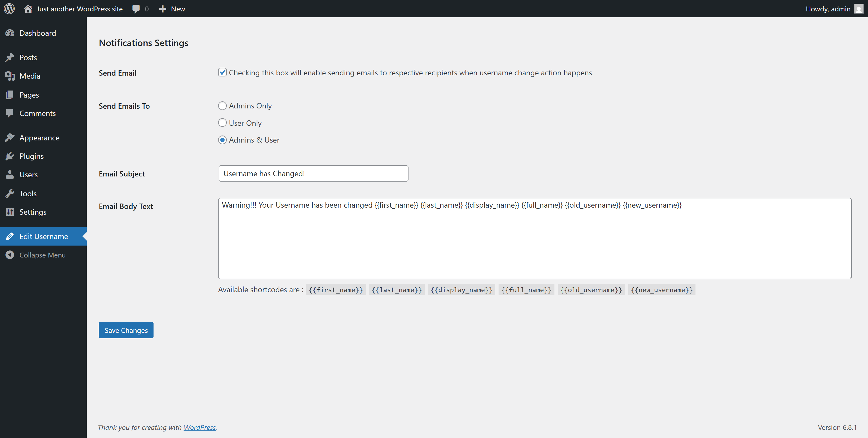
Task: Open the WordPress logo menu
Action: 9,9
